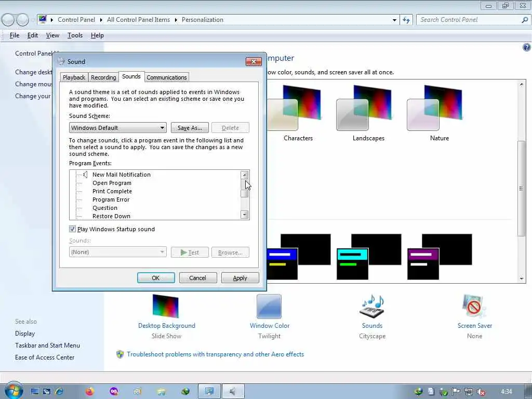Click the Screen Saver icon
This screenshot has height=399, width=532.
[x=474, y=306]
